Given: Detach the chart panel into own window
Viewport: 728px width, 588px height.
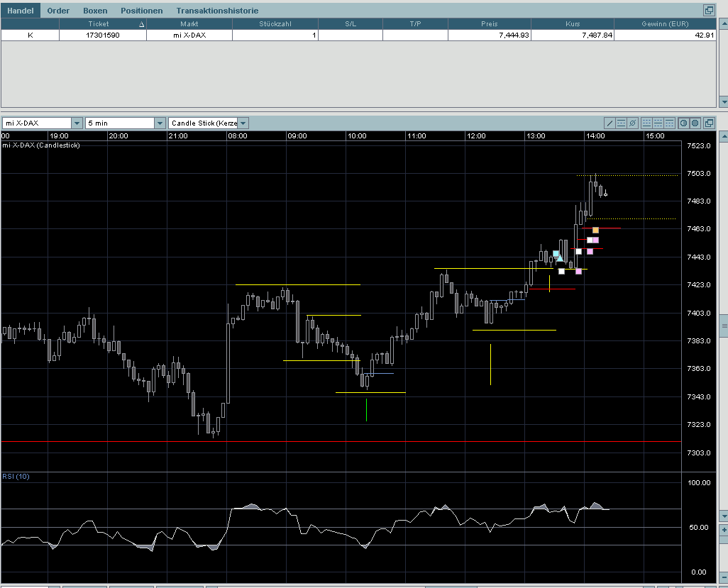Looking at the screenshot, I should pos(709,123).
